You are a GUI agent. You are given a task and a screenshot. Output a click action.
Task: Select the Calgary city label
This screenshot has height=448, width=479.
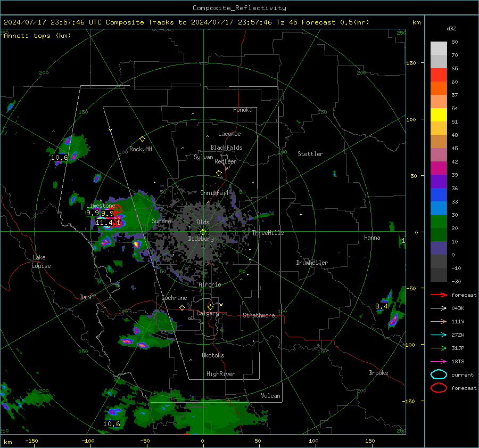coord(208,313)
